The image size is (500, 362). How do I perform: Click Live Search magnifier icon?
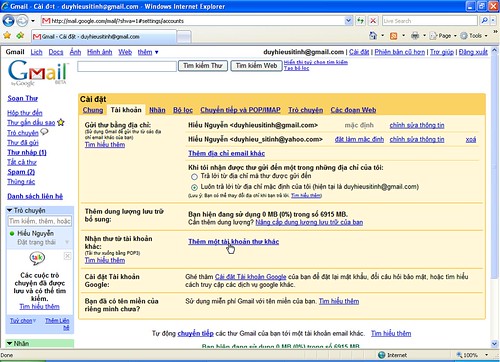484,21
